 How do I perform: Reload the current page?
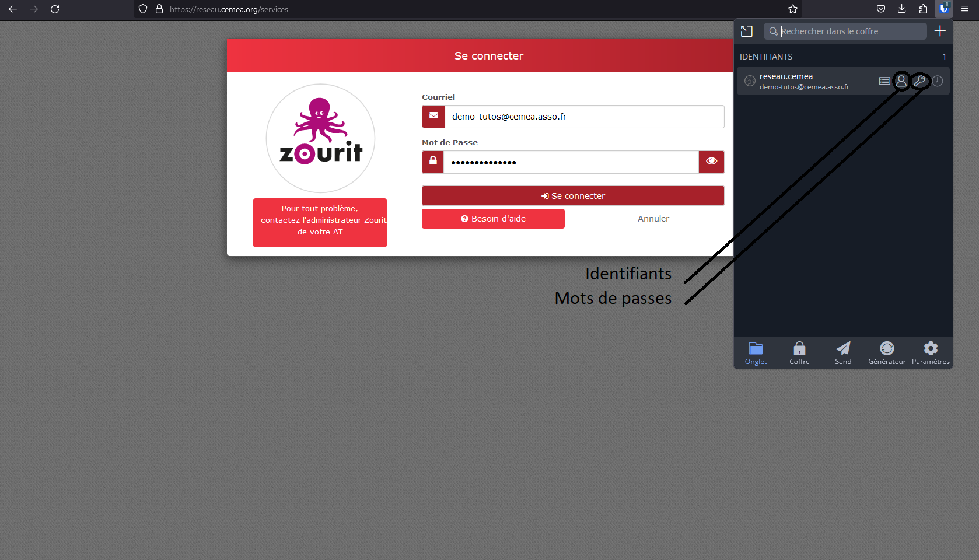coord(55,9)
